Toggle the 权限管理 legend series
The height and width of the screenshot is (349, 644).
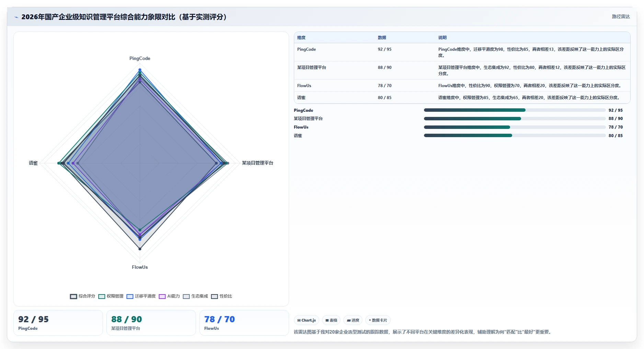click(x=111, y=296)
